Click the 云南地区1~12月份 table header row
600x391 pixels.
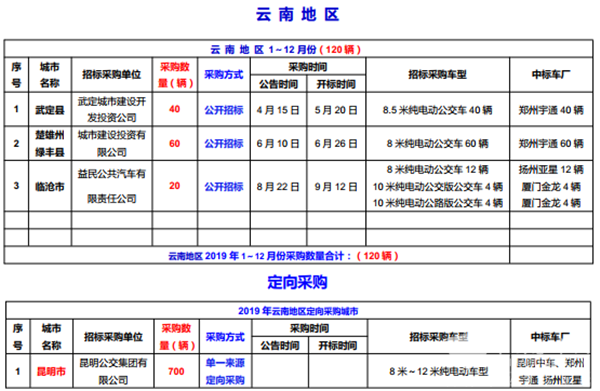(298, 49)
